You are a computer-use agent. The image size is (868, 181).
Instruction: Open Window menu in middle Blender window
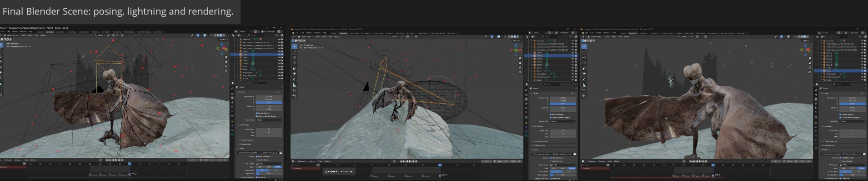pos(317,33)
